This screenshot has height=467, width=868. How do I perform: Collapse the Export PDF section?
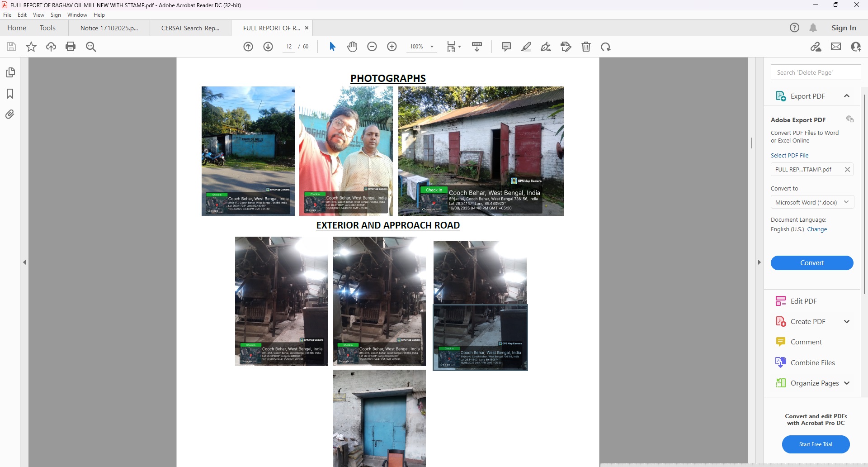tap(846, 96)
